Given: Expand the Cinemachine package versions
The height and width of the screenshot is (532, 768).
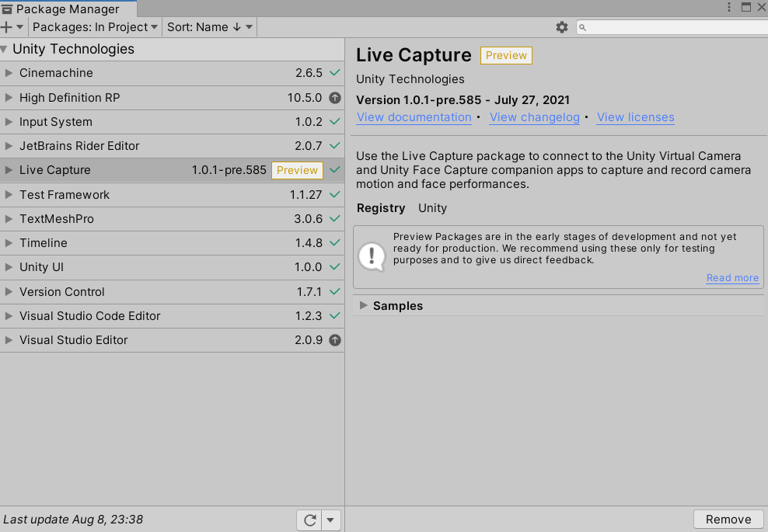Looking at the screenshot, I should click(x=9, y=73).
